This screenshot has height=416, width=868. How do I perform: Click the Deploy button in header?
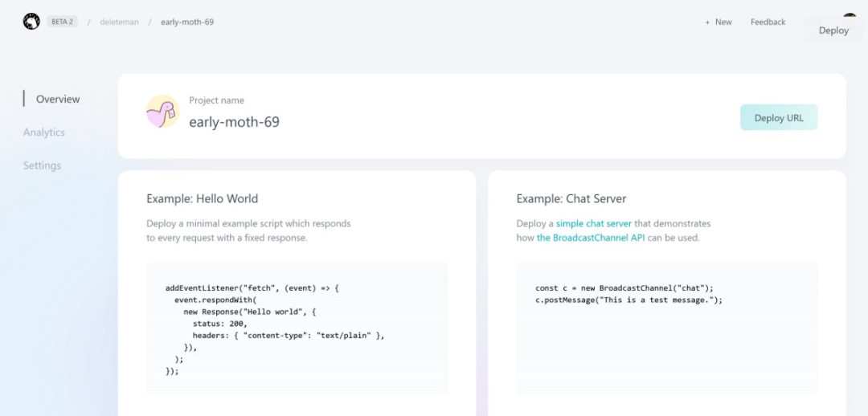(x=833, y=31)
